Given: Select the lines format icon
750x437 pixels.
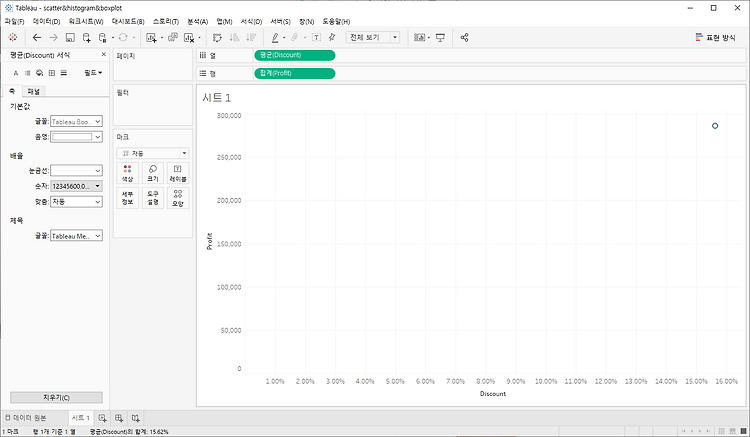Looking at the screenshot, I should [x=64, y=73].
